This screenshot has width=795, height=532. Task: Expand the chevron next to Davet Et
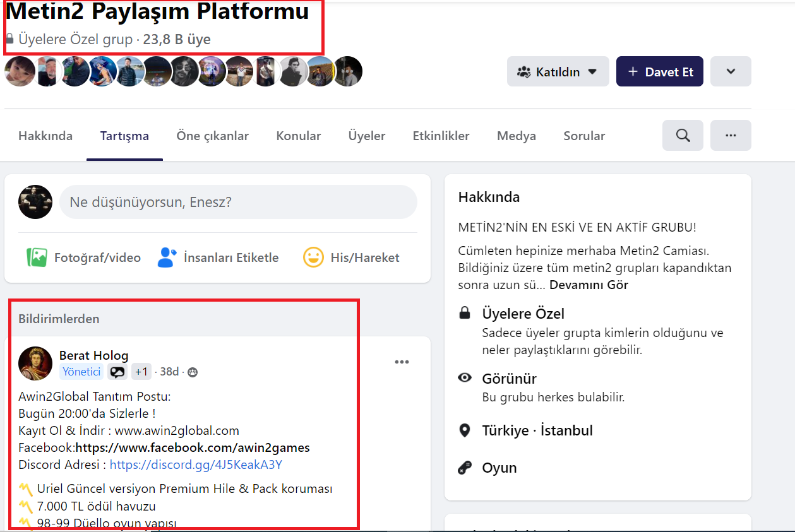click(x=730, y=71)
